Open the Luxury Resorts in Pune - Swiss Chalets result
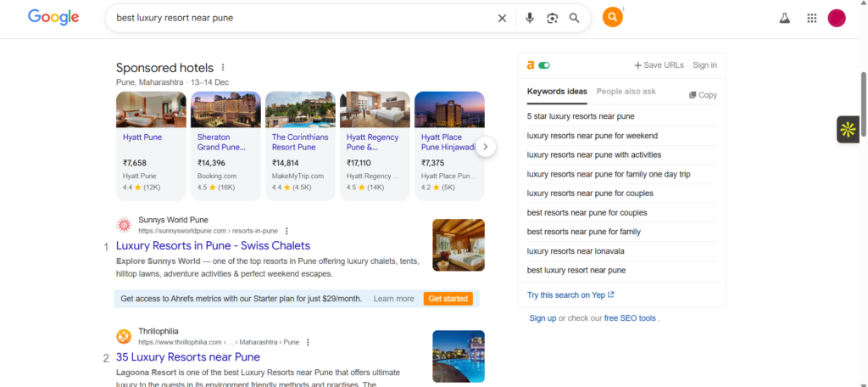The image size is (868, 387). coord(213,246)
